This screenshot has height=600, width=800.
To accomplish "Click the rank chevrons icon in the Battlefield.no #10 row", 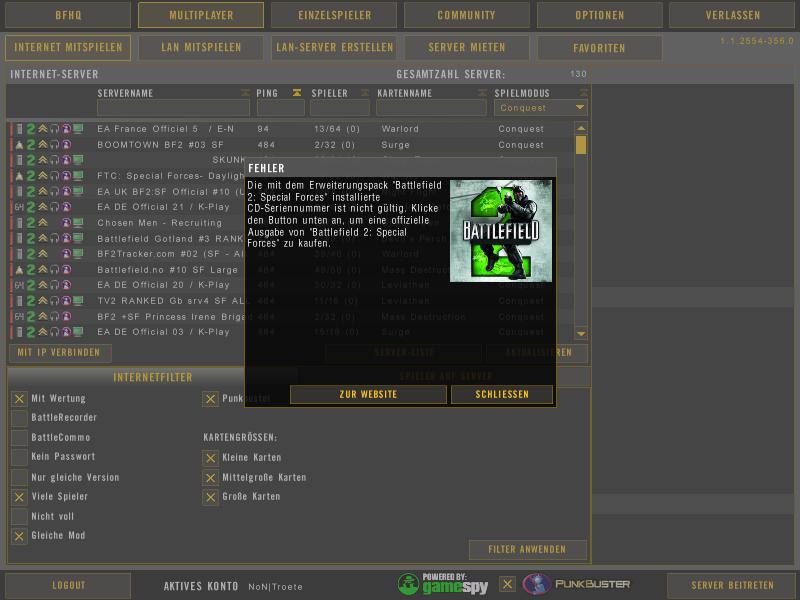I will click(43, 269).
